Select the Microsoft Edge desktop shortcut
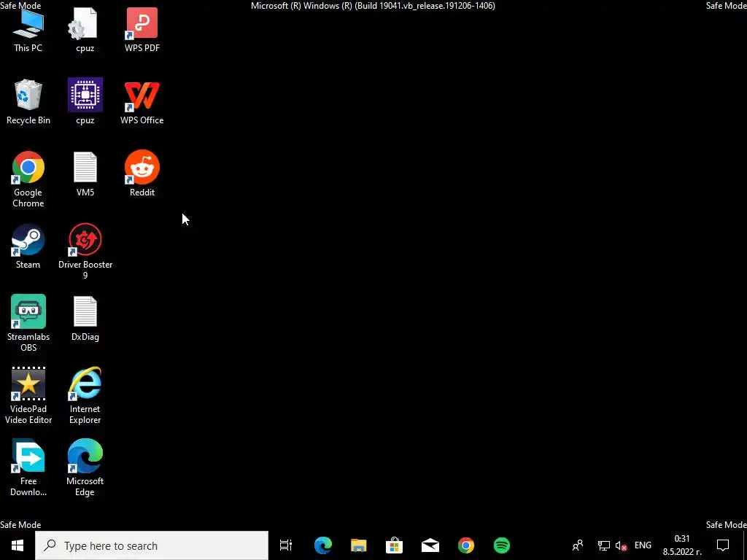Screen dimensions: 747x560 85,467
